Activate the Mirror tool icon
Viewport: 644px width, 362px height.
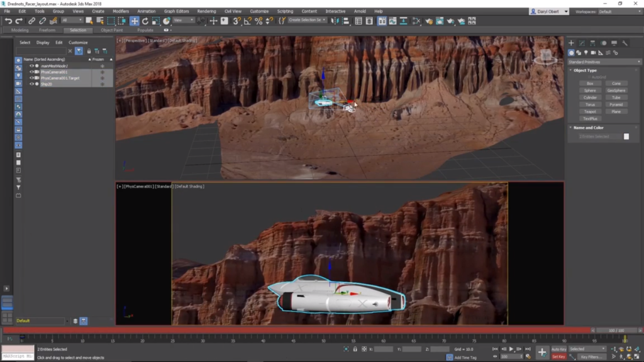pos(334,20)
